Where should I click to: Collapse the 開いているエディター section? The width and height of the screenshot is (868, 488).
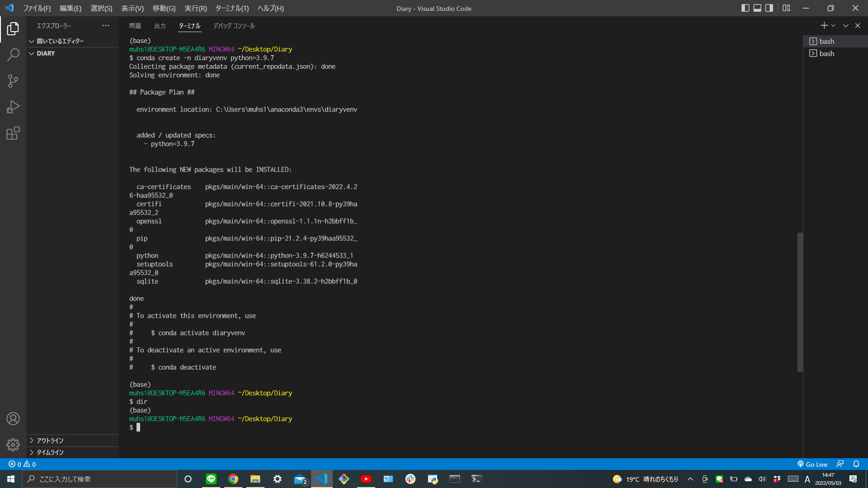[x=72, y=41]
